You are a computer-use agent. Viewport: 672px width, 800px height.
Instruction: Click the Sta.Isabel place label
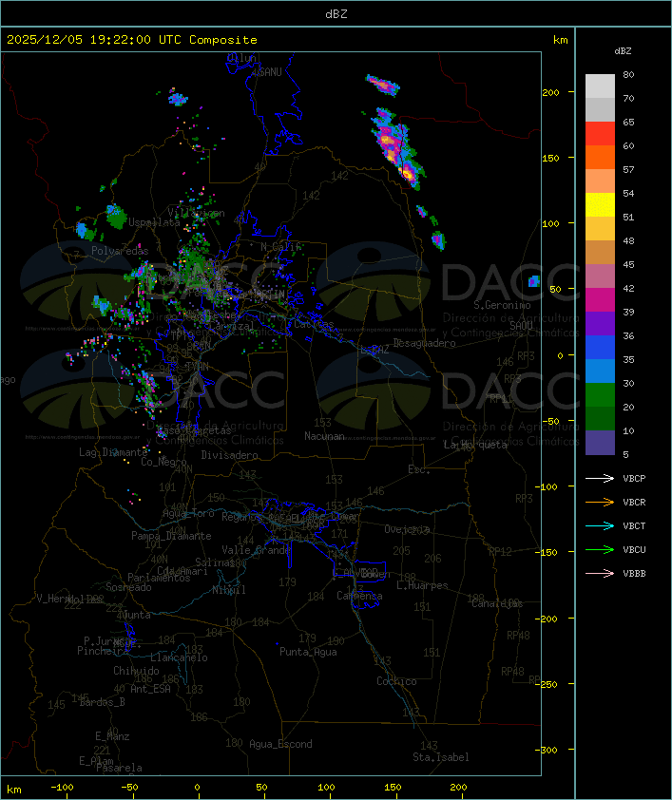click(x=441, y=757)
